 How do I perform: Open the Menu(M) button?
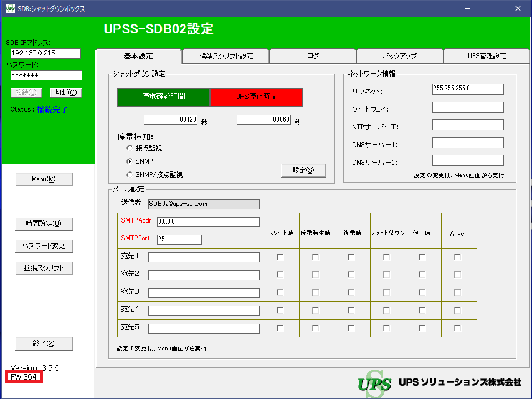pyautogui.click(x=44, y=179)
